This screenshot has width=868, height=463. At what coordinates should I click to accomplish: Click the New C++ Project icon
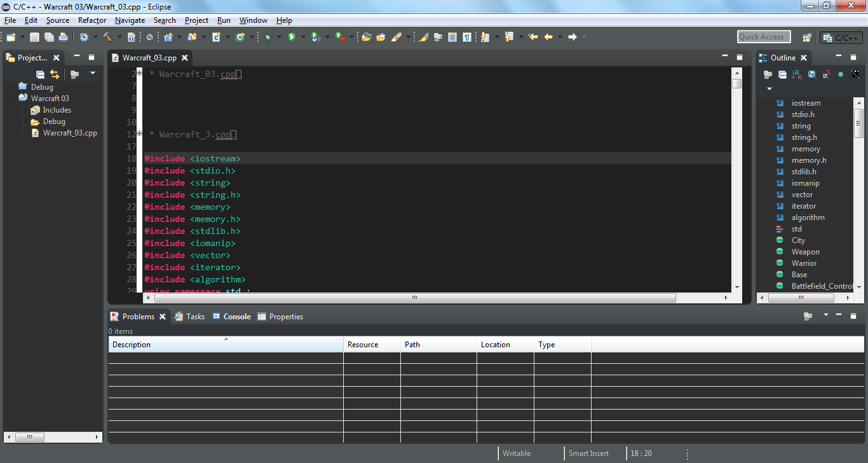click(168, 37)
